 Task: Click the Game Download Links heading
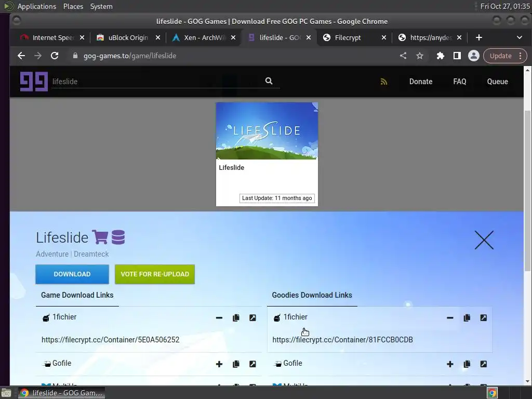(77, 295)
